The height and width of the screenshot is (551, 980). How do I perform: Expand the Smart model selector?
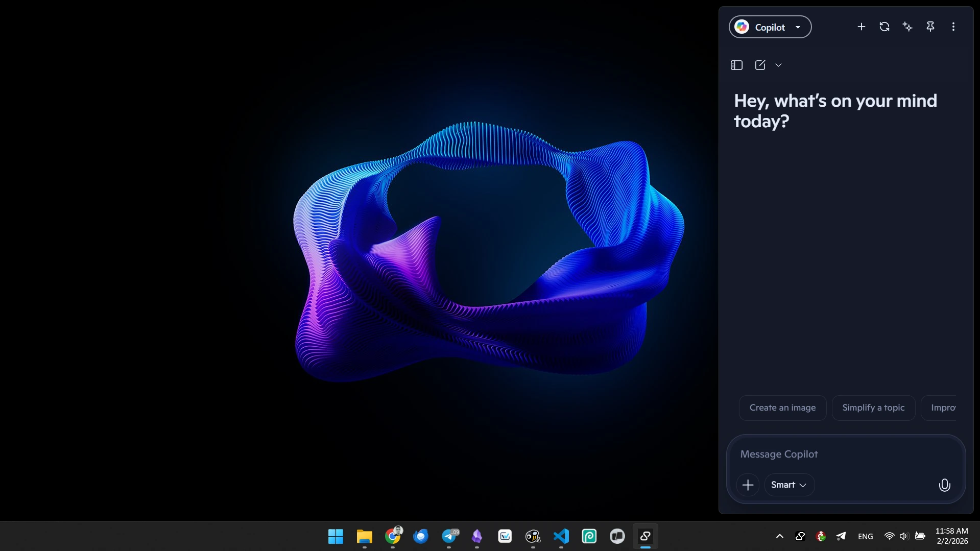click(x=788, y=485)
